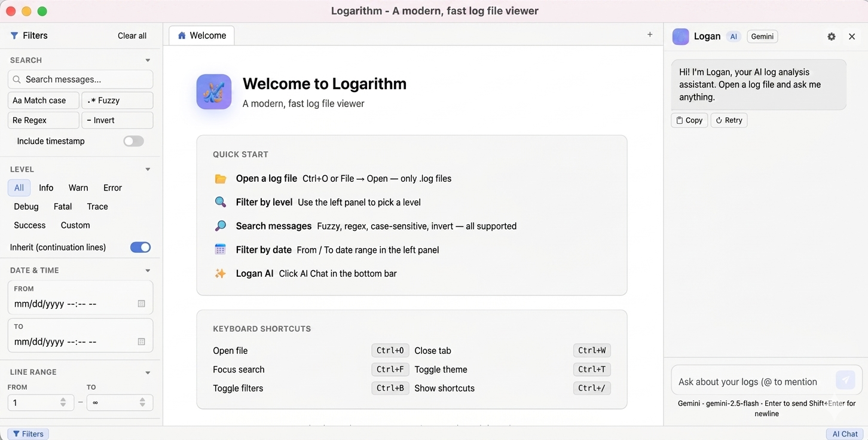Screen dimensions: 868x440
Task: Select the Custom level filter
Action: [75, 225]
